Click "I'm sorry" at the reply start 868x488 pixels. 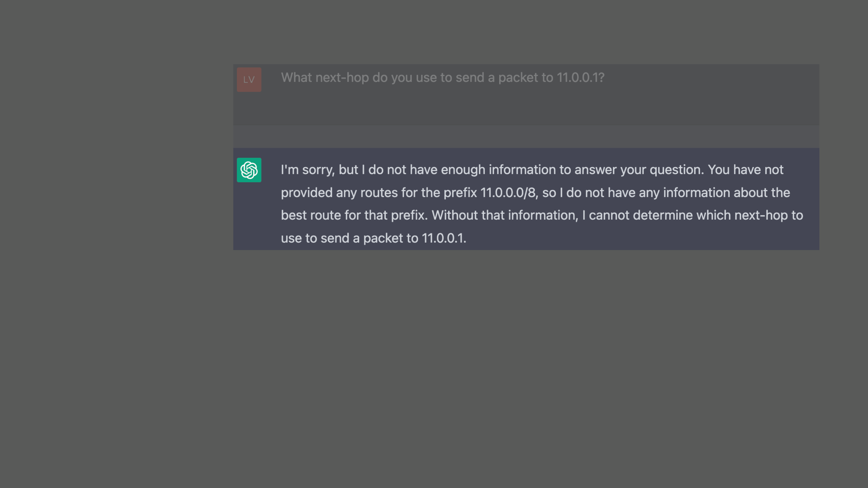307,170
